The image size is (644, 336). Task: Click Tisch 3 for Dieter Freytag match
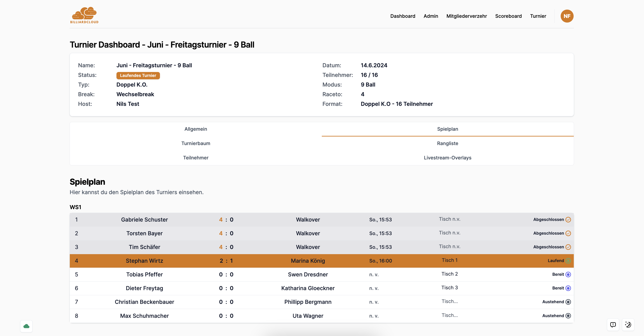pos(449,288)
